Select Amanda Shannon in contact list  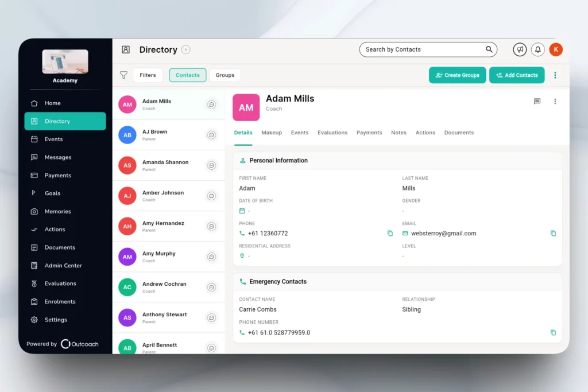169,165
